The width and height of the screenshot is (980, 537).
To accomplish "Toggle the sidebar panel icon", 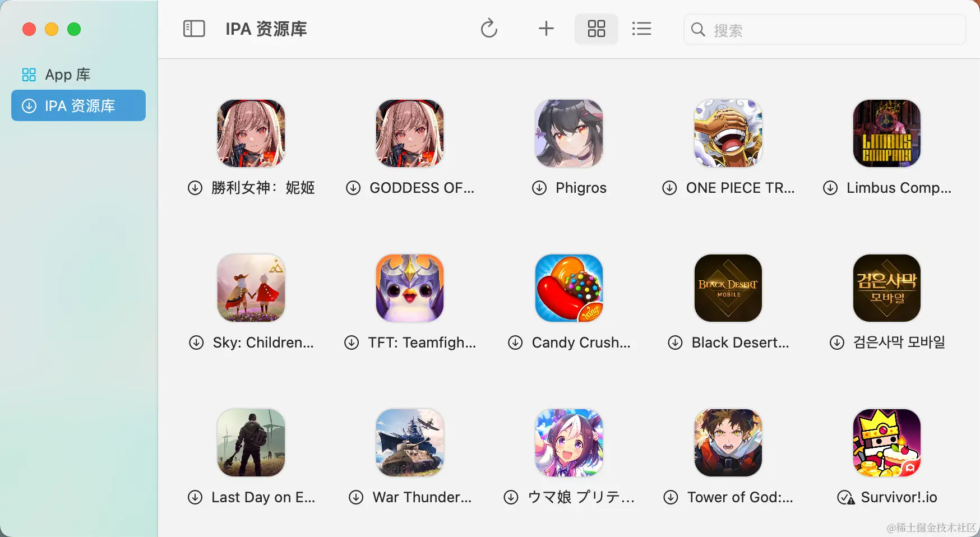I will (x=194, y=29).
